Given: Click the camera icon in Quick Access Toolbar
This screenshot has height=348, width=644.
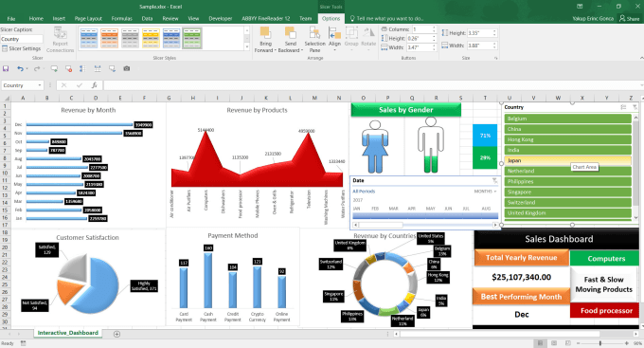Looking at the screenshot, I should coord(127,68).
